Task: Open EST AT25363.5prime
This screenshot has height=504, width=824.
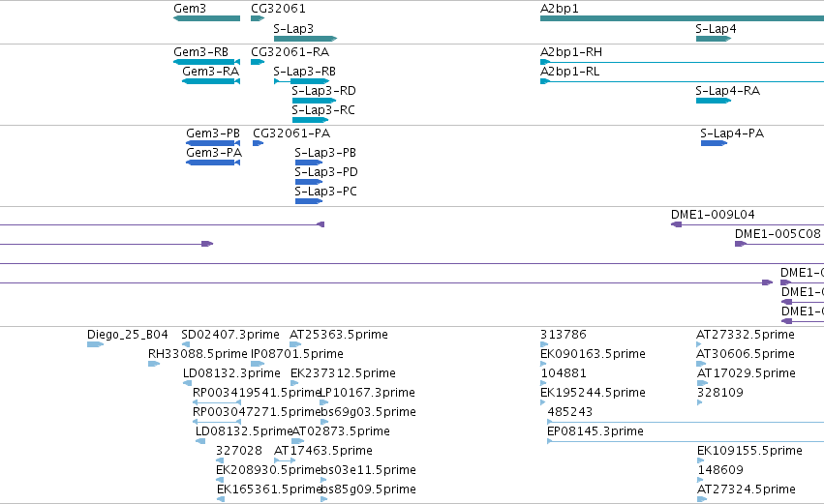Action: pos(339,335)
